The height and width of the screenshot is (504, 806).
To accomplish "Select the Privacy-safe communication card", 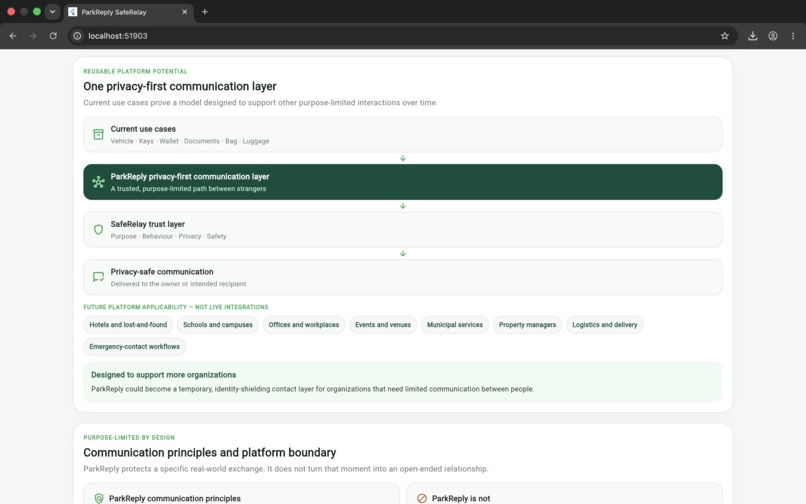I will tap(402, 277).
